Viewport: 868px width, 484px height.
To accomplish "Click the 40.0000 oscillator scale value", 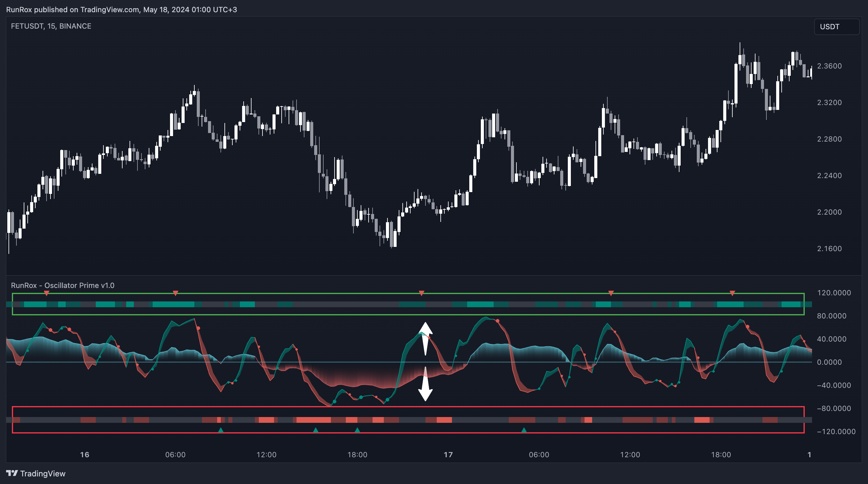I will coord(832,339).
